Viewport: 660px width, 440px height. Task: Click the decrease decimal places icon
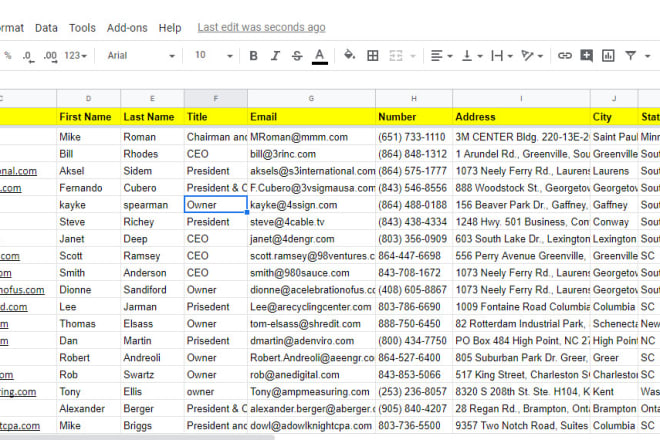point(28,56)
